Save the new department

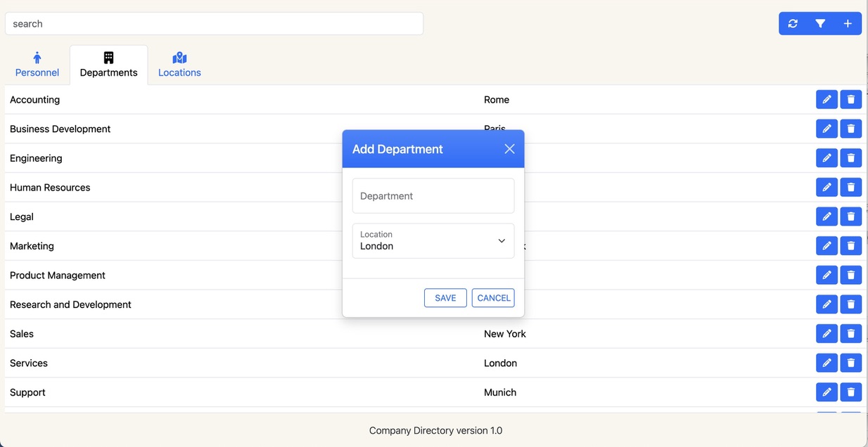(445, 297)
